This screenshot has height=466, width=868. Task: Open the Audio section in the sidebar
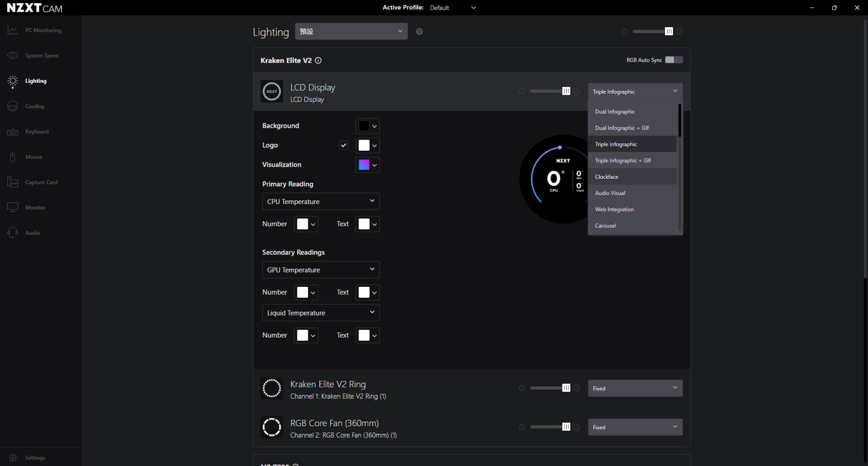32,234
